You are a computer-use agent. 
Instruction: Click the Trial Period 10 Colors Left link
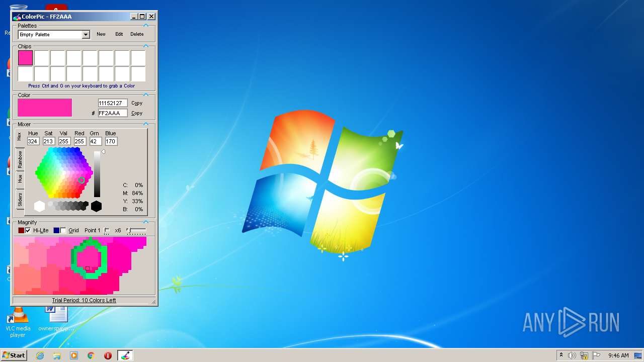pos(84,300)
